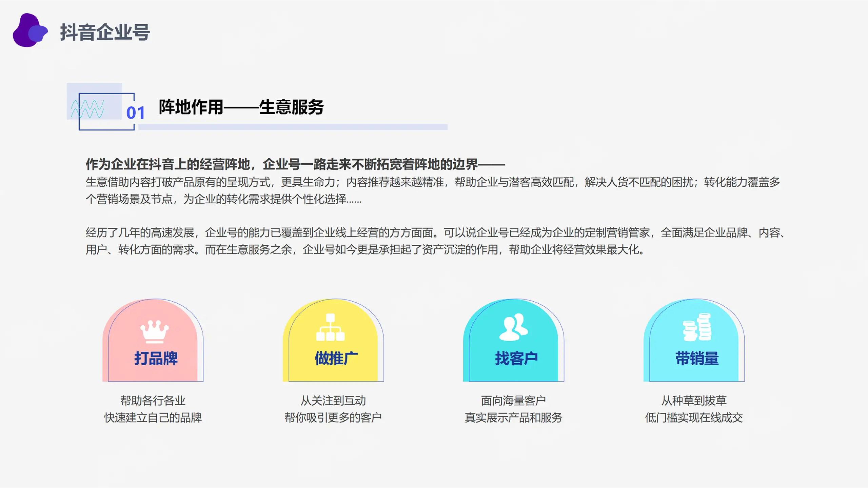This screenshot has height=488, width=868.
Task: Click the 带销量 card label
Action: tap(697, 358)
